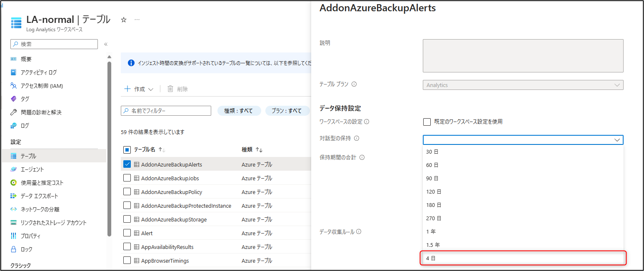Check the AddonAzureBackupProtectedInstance row checkbox
Image resolution: width=644 pixels, height=271 pixels.
[x=127, y=206]
